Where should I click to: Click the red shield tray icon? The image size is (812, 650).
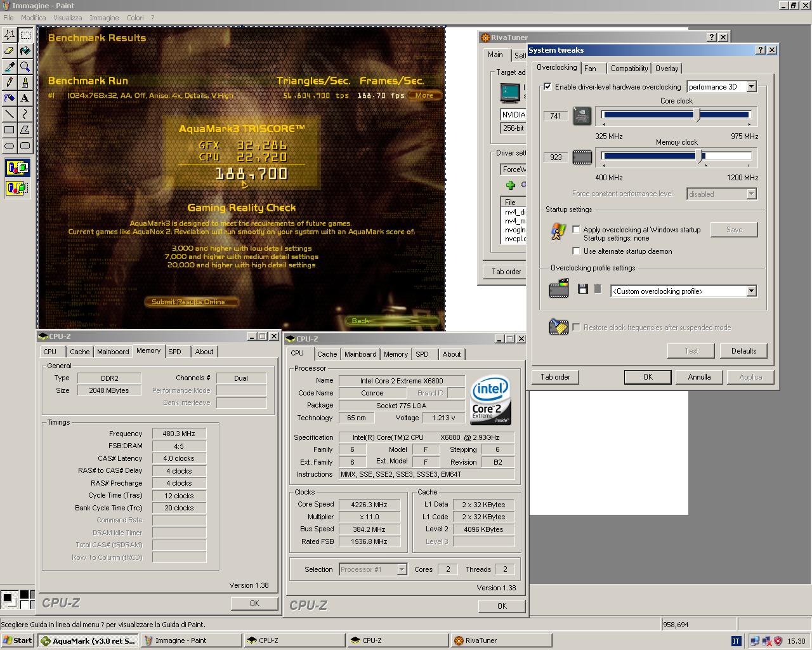778,641
